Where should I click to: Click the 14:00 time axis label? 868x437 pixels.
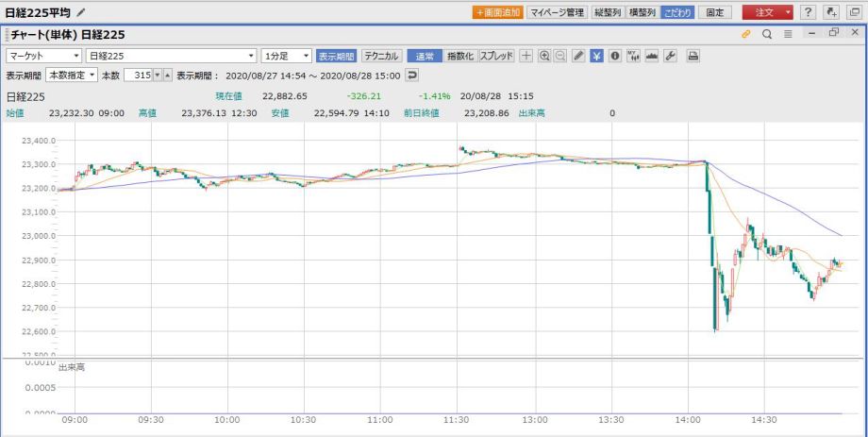click(688, 420)
